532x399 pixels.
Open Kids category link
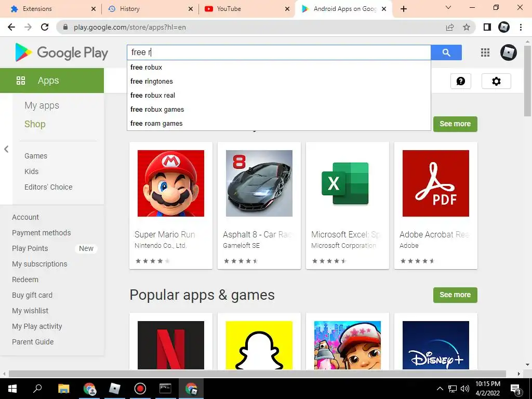click(31, 171)
